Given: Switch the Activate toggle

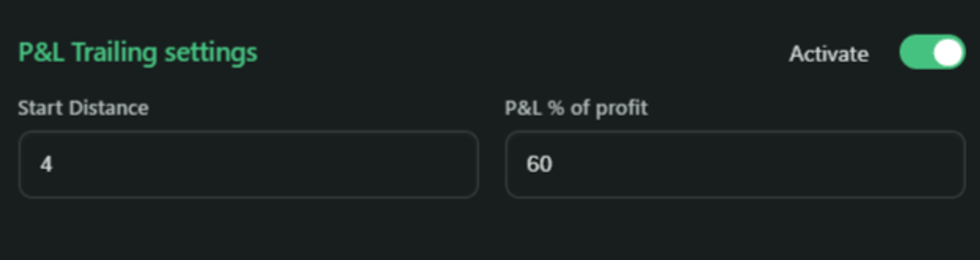Looking at the screenshot, I should 931,53.
